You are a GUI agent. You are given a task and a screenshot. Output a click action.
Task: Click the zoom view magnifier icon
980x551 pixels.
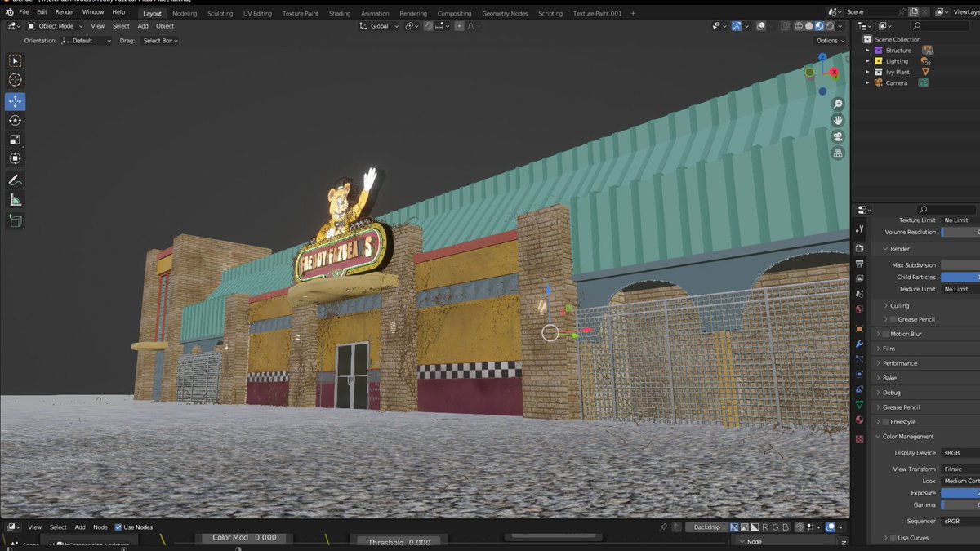838,104
